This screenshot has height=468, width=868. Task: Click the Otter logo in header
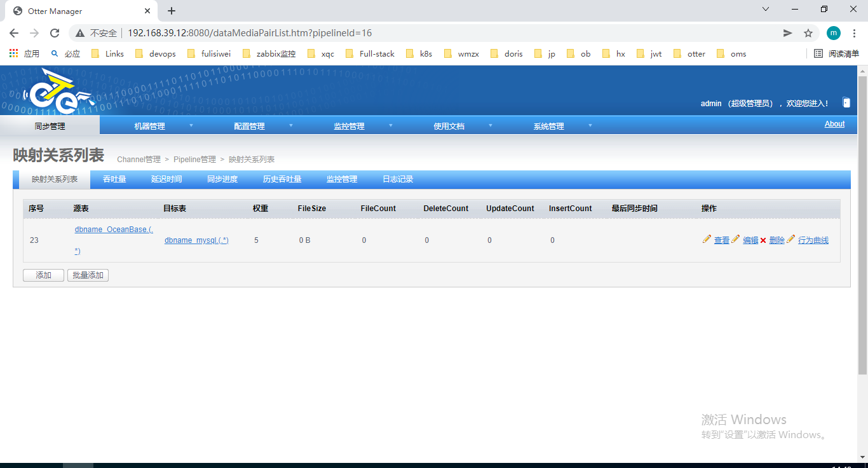(59, 91)
